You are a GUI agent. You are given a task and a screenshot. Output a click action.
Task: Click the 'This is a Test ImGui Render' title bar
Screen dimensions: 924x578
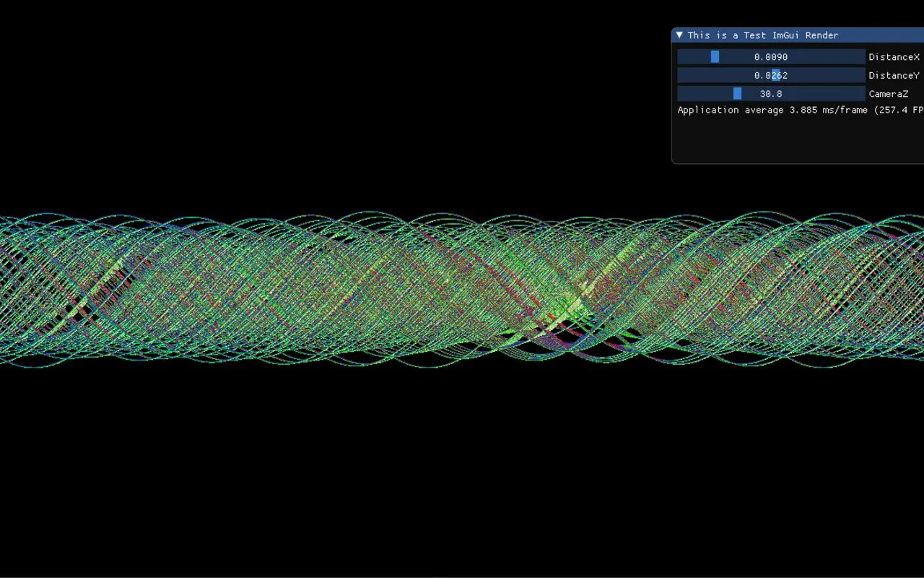pos(798,35)
